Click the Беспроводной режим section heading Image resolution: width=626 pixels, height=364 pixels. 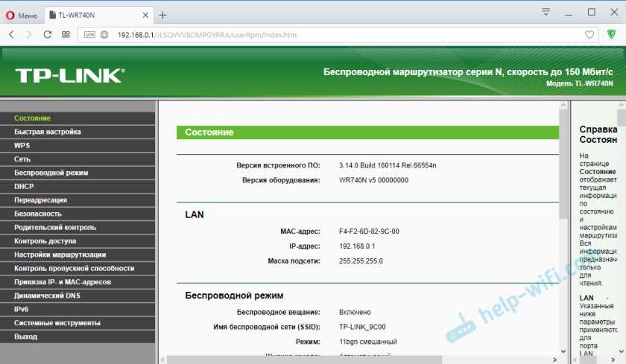234,296
